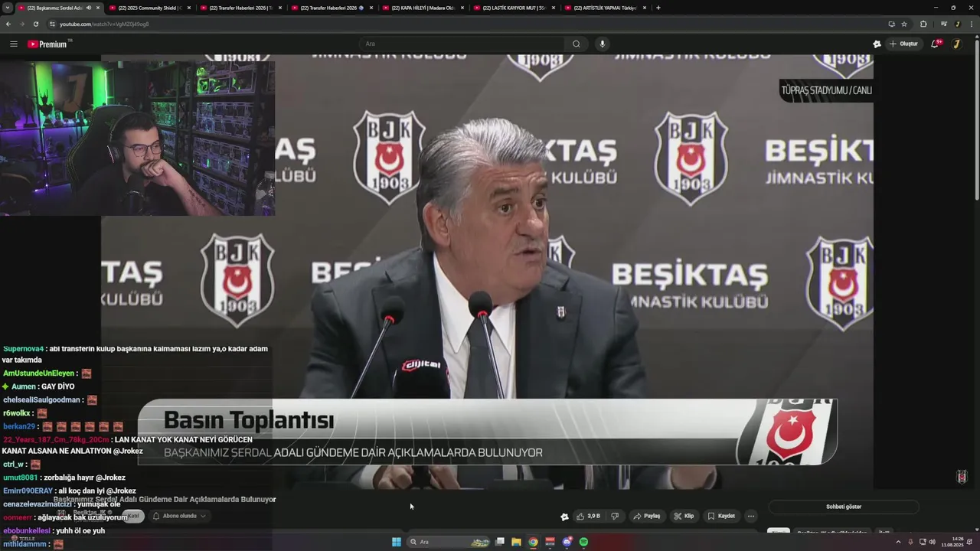Switch to the ARTİSTLİK YAPMA tab

605,8
